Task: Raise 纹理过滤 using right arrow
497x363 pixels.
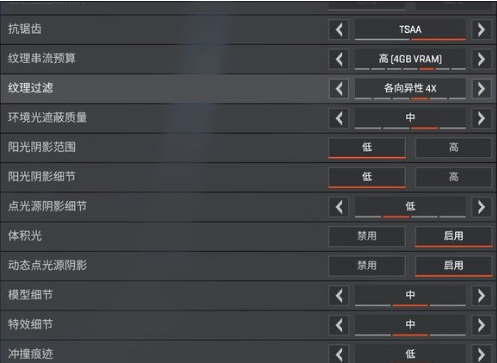Action: 481,89
